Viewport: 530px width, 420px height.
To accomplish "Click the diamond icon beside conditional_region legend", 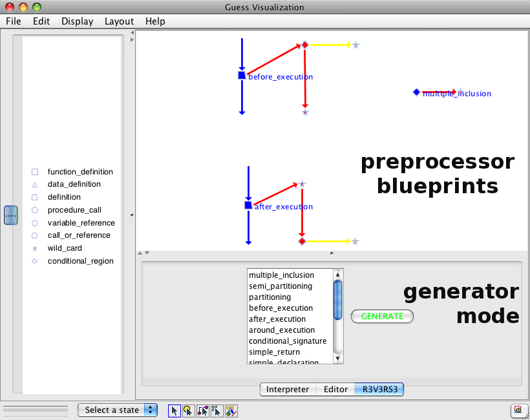I will [x=35, y=261].
